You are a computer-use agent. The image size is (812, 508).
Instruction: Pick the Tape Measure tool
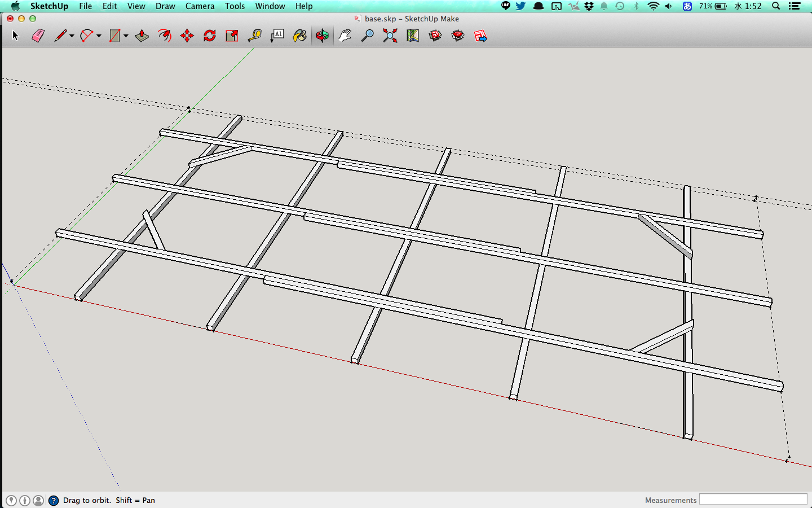coord(254,36)
